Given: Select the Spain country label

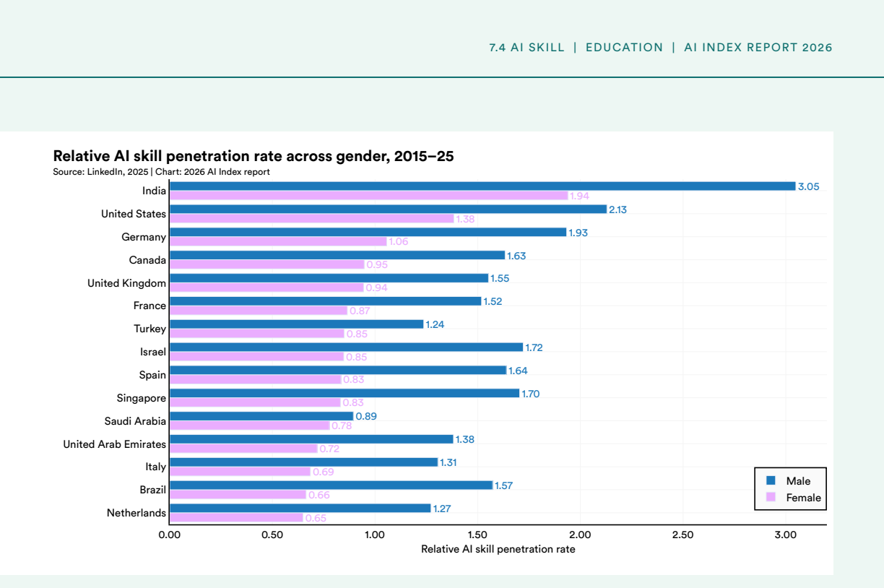Looking at the screenshot, I should point(152,375).
